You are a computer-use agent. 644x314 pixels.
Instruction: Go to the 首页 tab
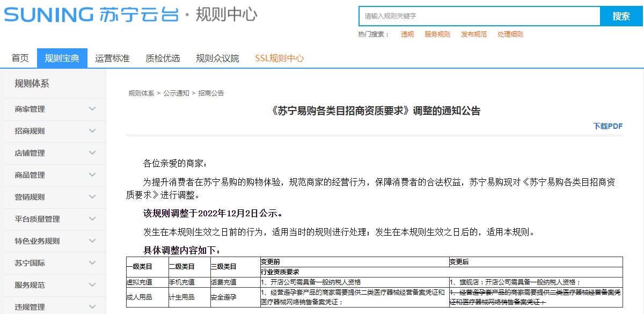tap(20, 58)
